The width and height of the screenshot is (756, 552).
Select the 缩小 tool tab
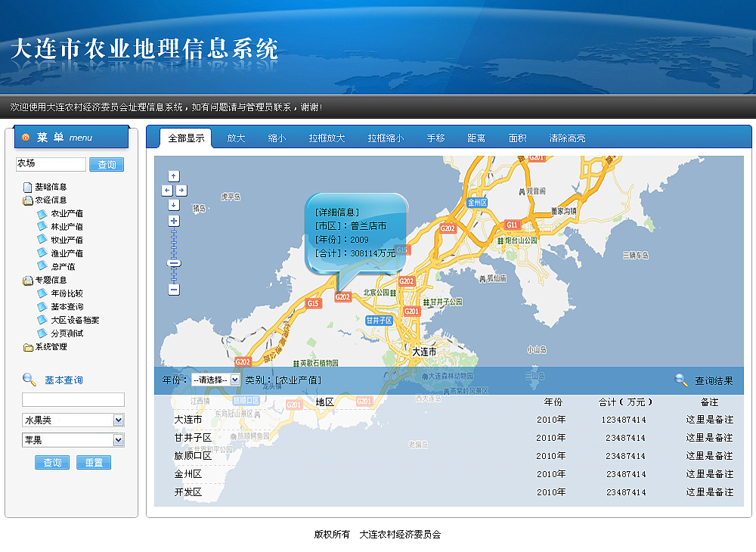(277, 138)
